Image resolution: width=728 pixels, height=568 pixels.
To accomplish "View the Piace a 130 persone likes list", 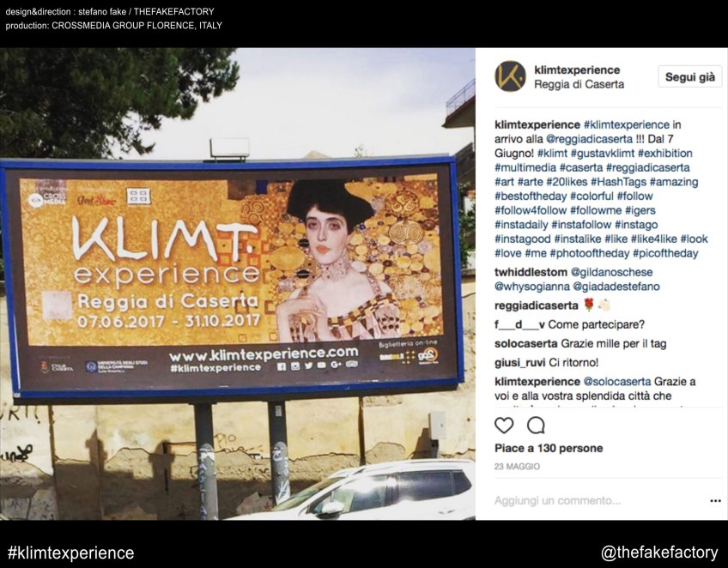I will [x=549, y=448].
